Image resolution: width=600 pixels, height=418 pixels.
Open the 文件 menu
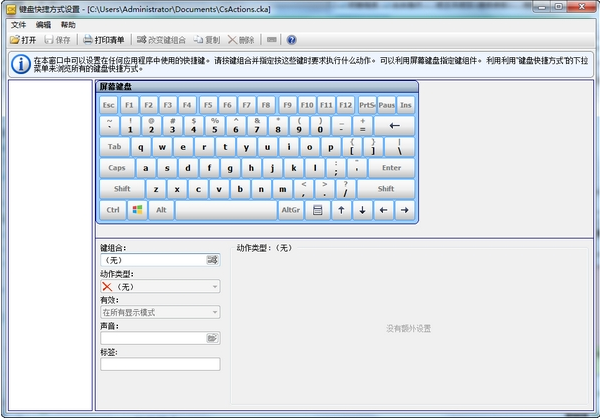pyautogui.click(x=18, y=24)
